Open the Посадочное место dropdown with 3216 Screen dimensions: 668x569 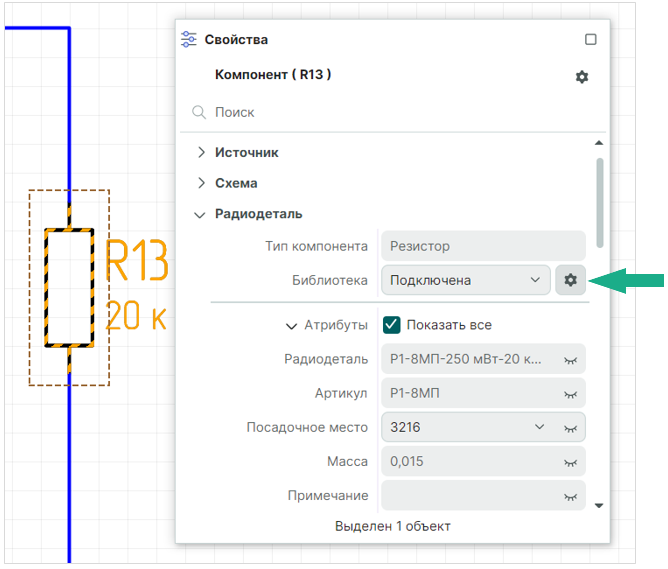coord(465,427)
